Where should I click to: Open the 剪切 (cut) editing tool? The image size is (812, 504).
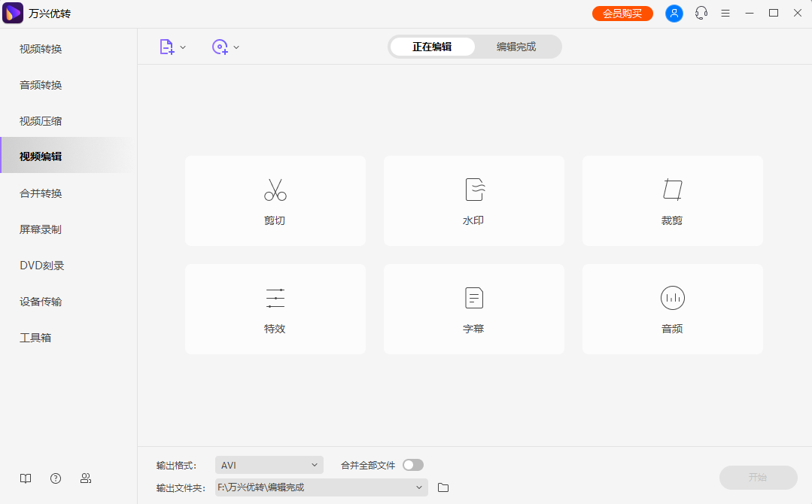point(275,200)
